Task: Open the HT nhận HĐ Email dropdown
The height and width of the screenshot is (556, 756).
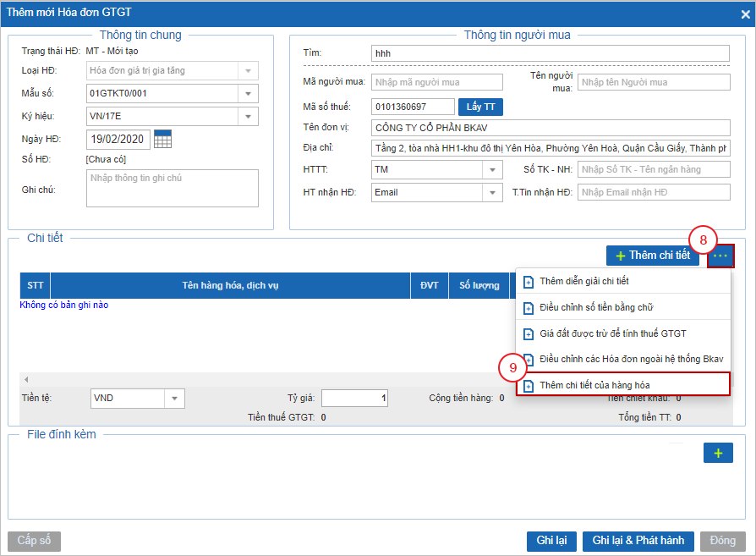Action: coord(492,193)
